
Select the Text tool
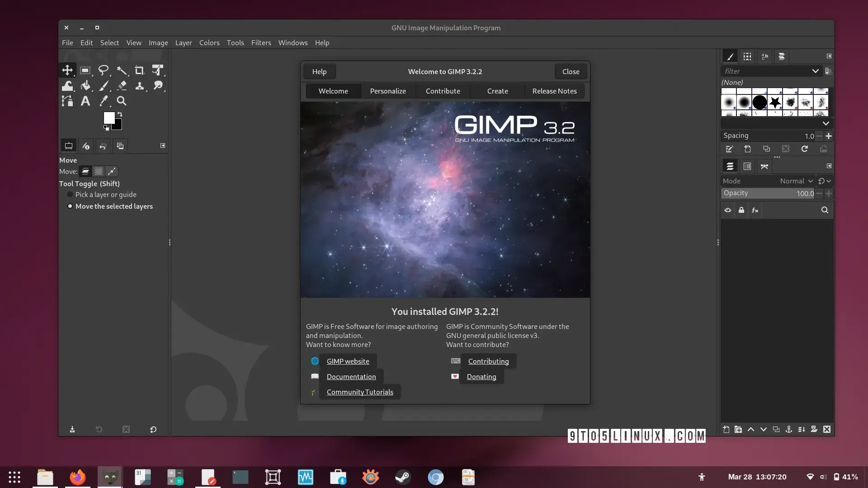85,101
